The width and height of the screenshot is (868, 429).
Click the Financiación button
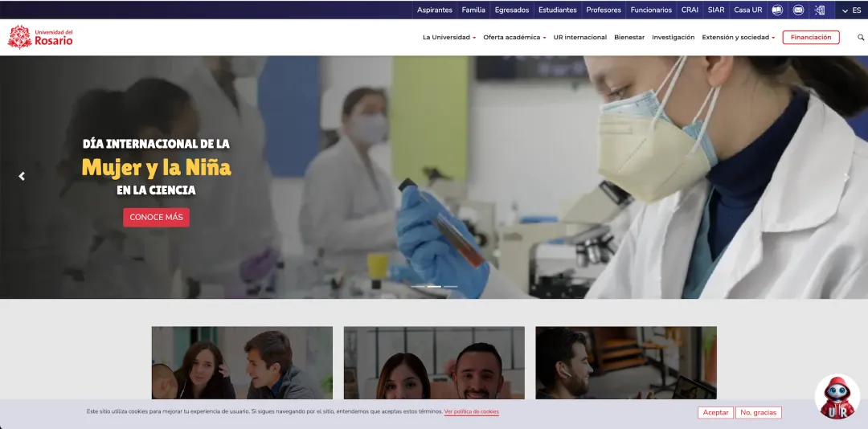[810, 38]
